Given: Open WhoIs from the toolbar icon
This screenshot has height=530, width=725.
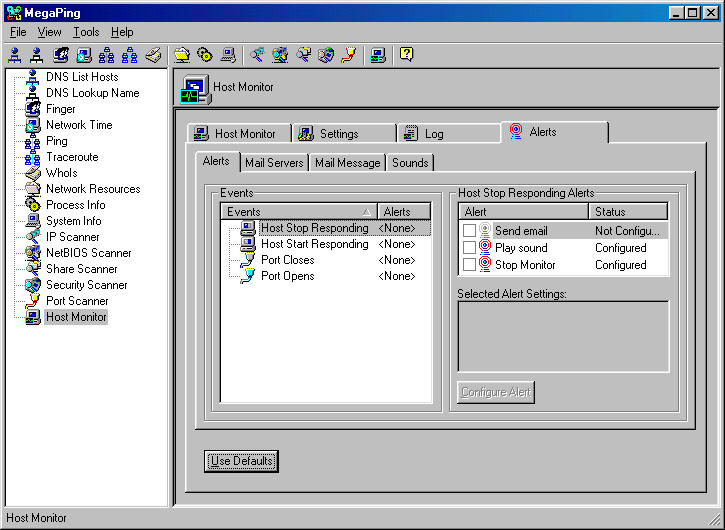Looking at the screenshot, I should pyautogui.click(x=153, y=55).
